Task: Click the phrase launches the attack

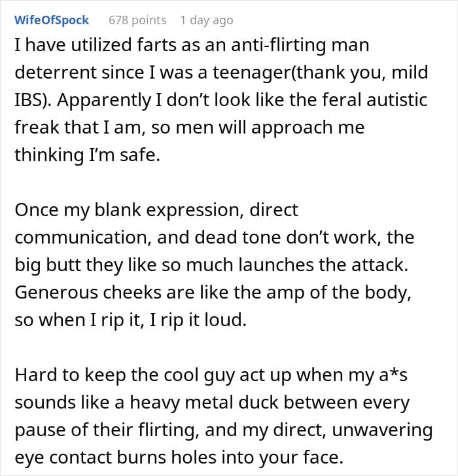Action: [348, 265]
